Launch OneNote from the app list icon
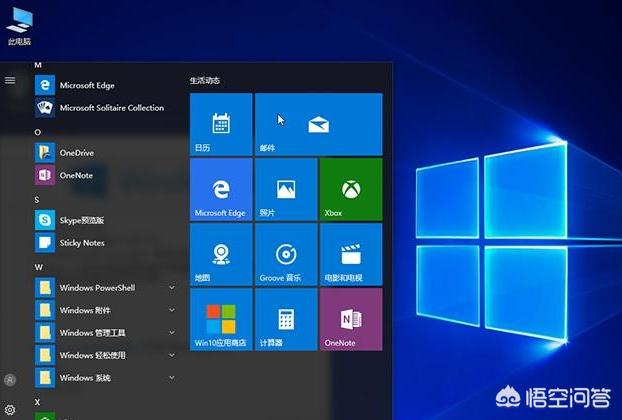 [x=45, y=175]
